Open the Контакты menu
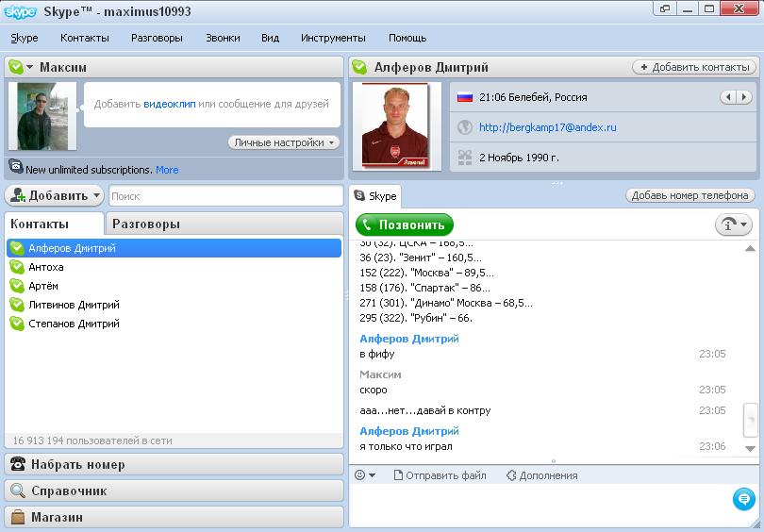 tap(85, 38)
